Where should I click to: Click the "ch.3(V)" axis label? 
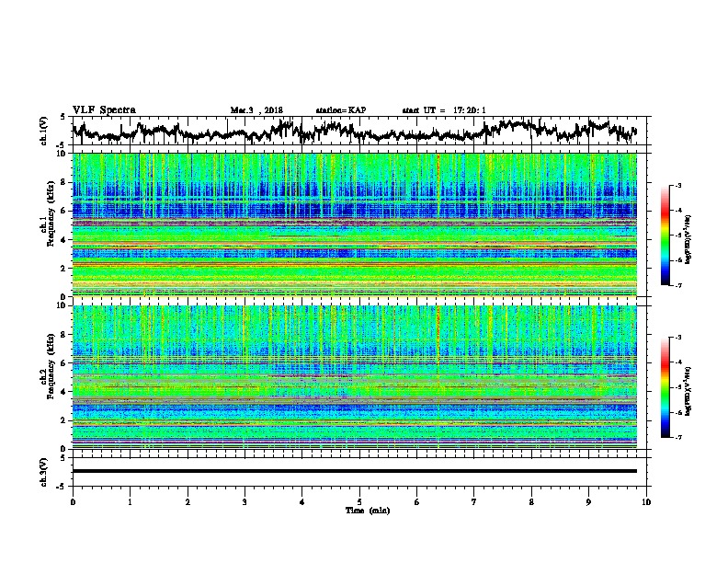point(44,472)
